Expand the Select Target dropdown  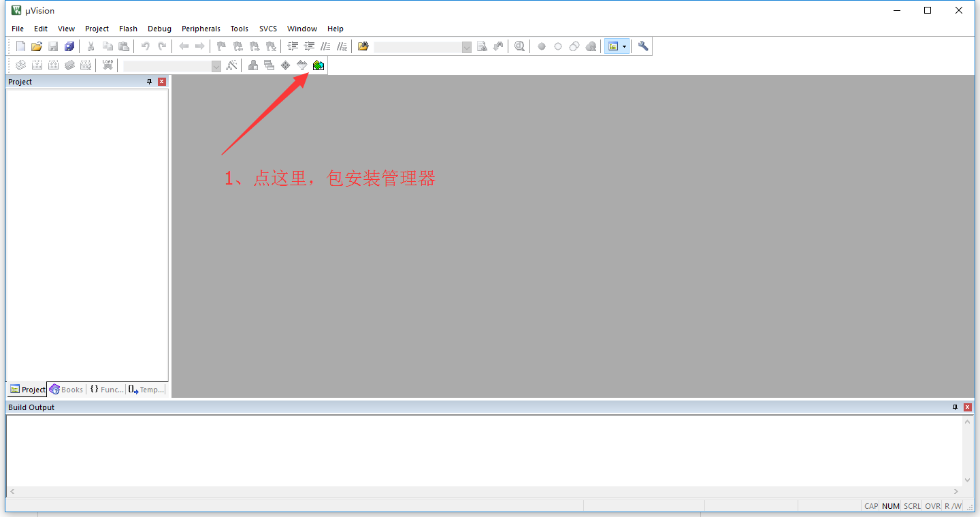pos(216,66)
